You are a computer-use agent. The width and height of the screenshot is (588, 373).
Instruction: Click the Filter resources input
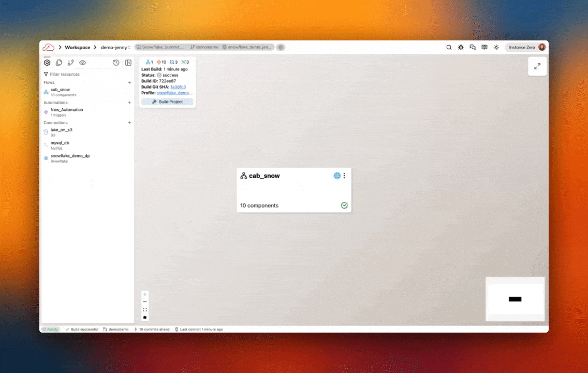point(87,74)
